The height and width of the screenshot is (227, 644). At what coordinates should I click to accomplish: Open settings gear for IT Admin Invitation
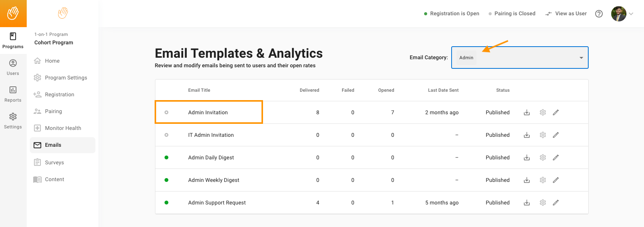tap(543, 135)
